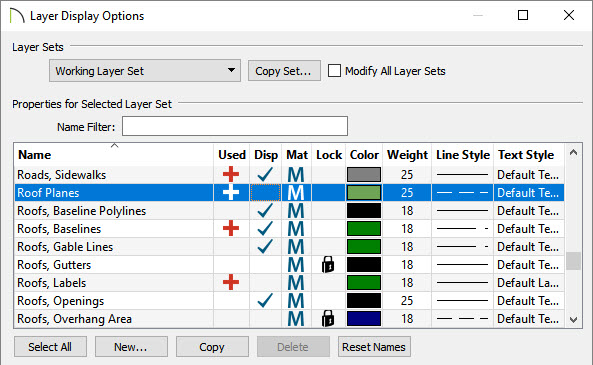Change the black swatch for Roofs, Gutters
Screen dimensions: 593x365
coord(364,265)
